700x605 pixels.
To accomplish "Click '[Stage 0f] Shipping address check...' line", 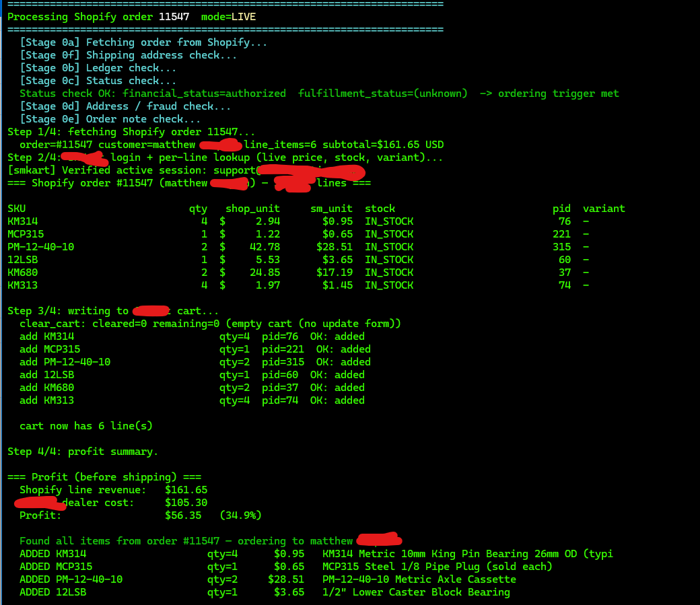I will point(128,55).
